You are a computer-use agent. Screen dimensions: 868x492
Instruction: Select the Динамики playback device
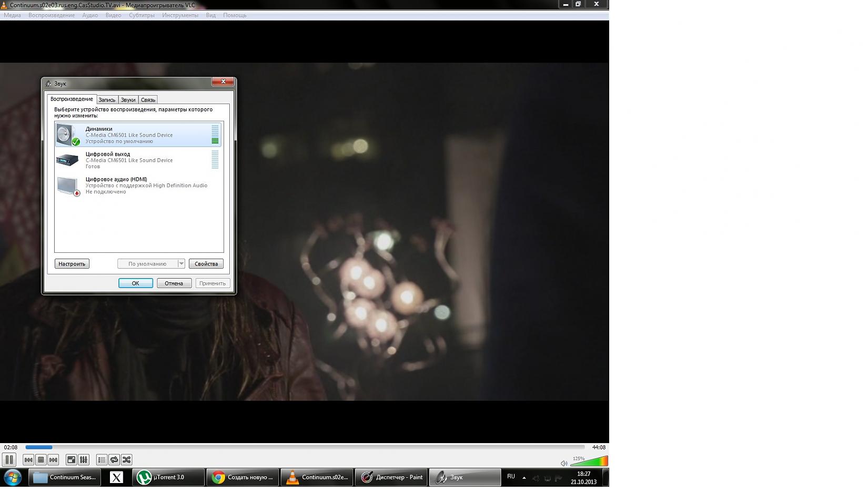138,135
